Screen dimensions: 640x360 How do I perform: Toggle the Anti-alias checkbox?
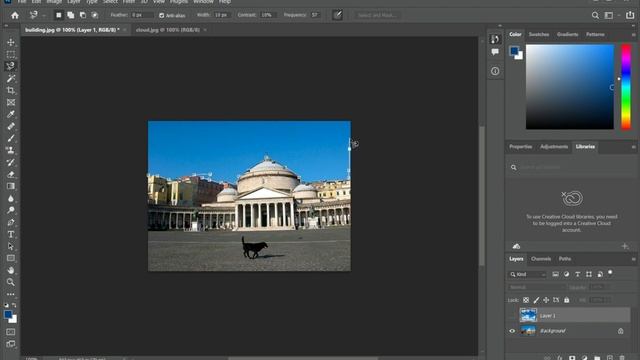point(162,16)
